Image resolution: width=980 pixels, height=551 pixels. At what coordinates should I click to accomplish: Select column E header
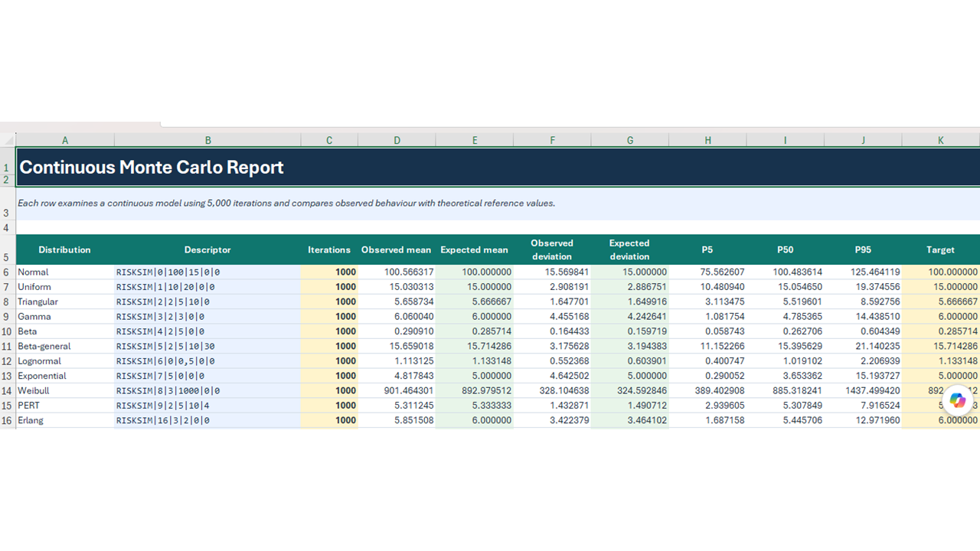point(475,140)
